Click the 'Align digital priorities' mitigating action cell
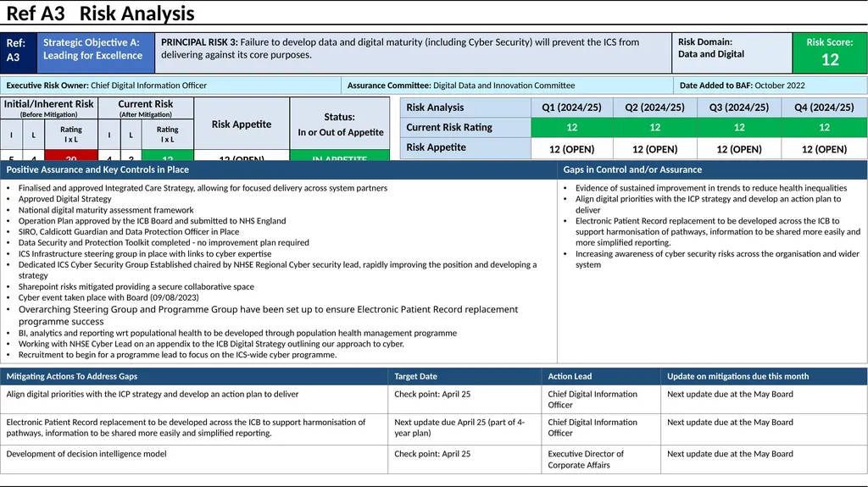This screenshot has width=868, height=487. coord(194,399)
